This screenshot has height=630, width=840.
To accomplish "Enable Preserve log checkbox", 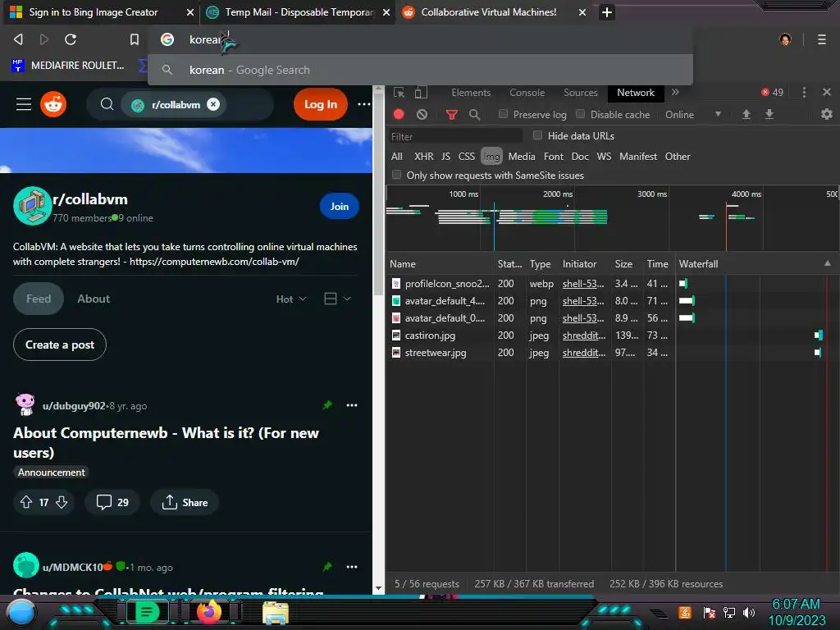I will pyautogui.click(x=503, y=113).
